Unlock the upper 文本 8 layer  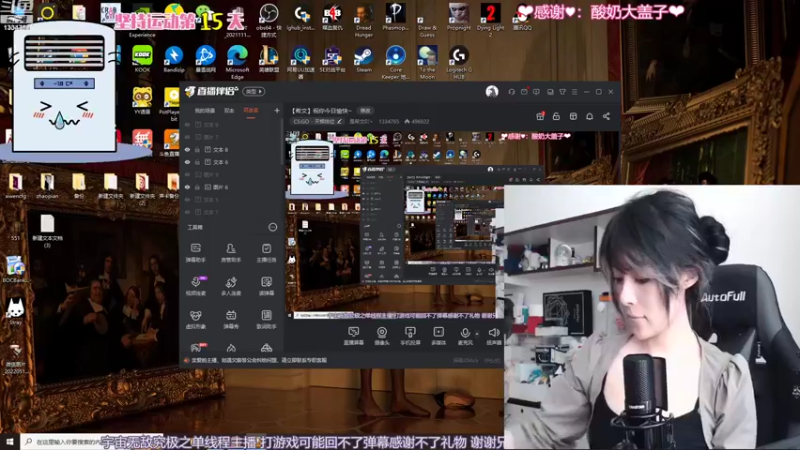coord(197,149)
